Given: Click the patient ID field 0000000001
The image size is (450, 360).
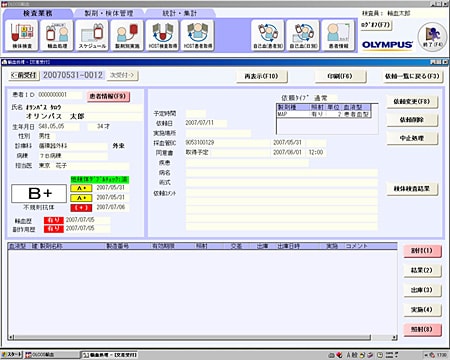Looking at the screenshot, I should coord(59,95).
